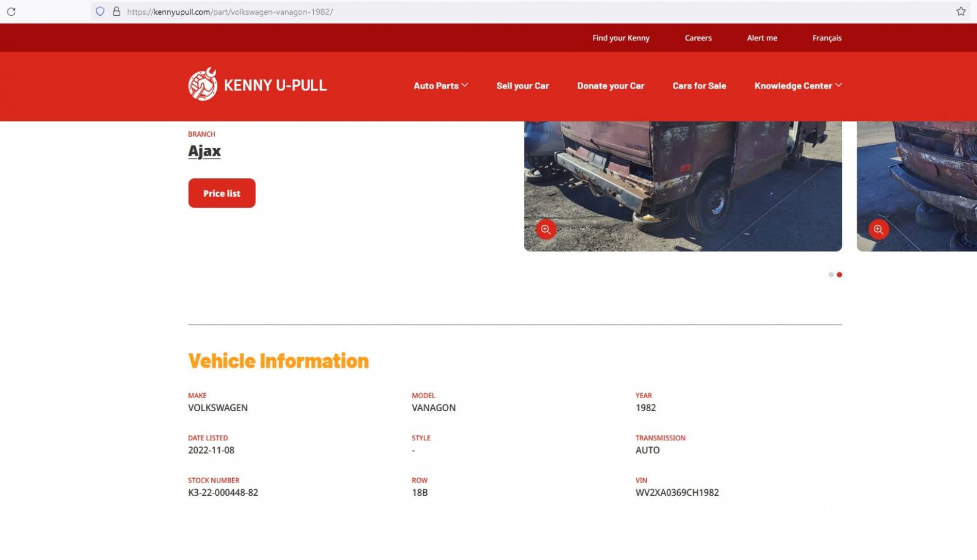
Task: Open the Ajax branch link
Action: 205,151
